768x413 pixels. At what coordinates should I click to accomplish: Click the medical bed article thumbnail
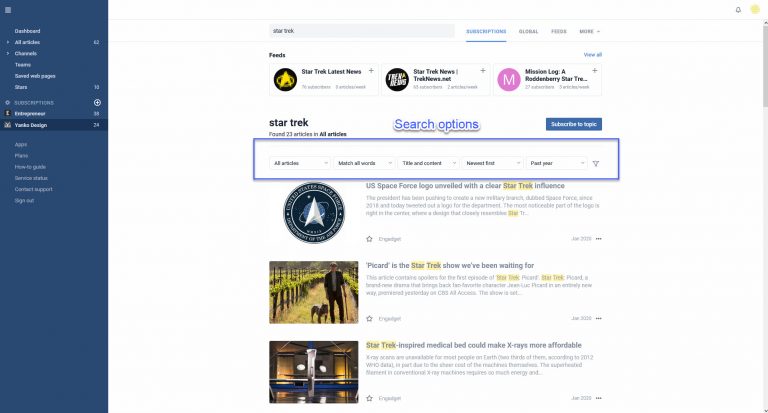pyautogui.click(x=313, y=372)
